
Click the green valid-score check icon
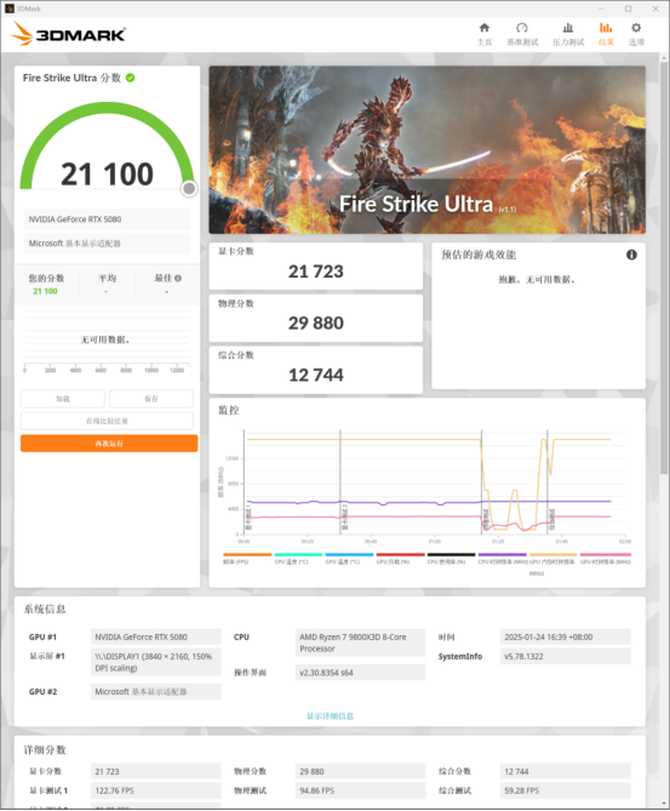130,78
